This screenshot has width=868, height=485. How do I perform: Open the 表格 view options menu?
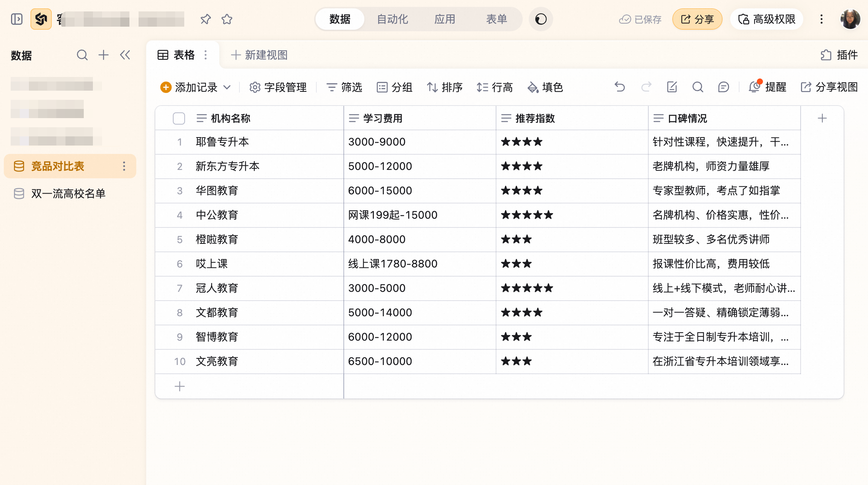206,55
